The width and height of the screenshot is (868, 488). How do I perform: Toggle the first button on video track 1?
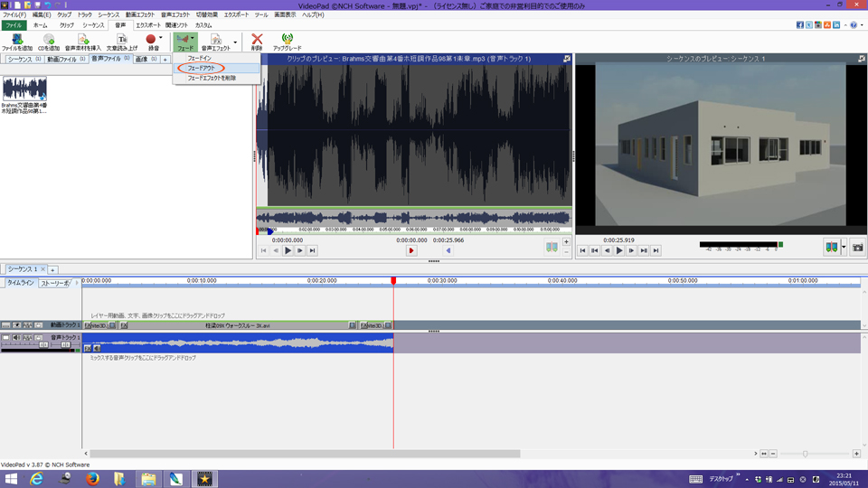click(x=5, y=325)
